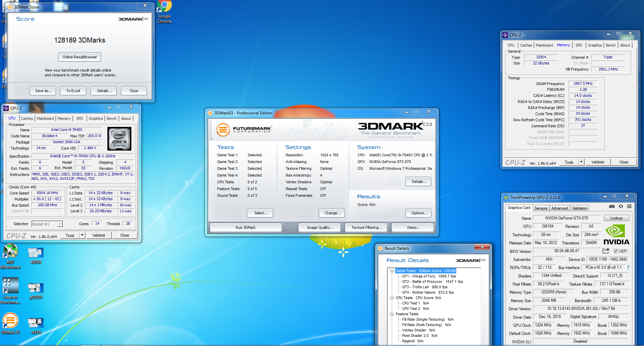Click the CPU-Z processor window title icon

click(x=6, y=108)
